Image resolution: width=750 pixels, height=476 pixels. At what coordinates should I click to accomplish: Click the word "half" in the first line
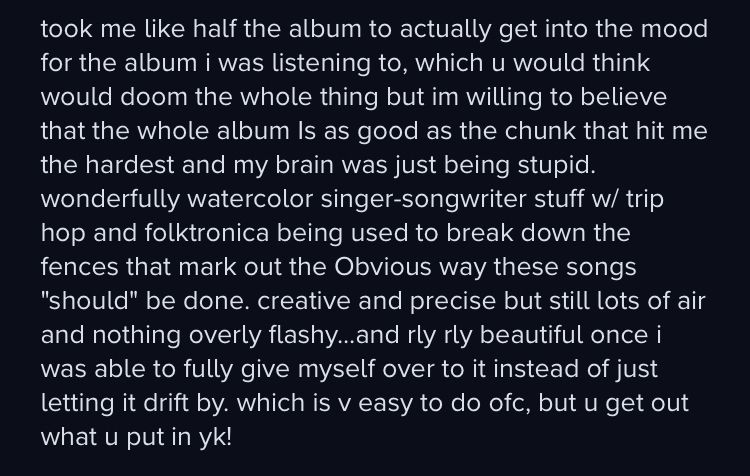[x=214, y=29]
